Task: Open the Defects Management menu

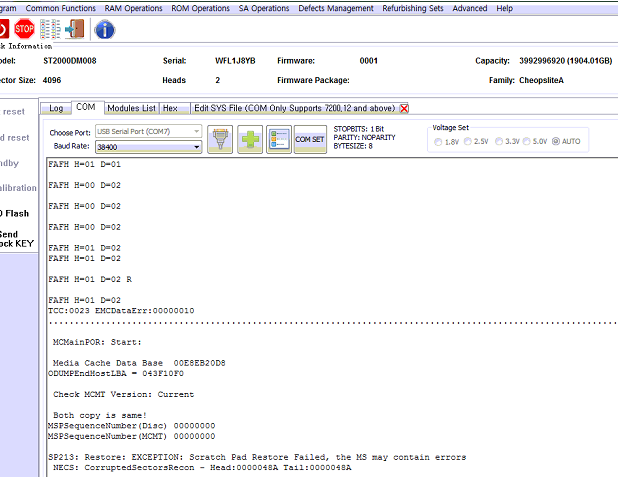Action: [x=336, y=8]
